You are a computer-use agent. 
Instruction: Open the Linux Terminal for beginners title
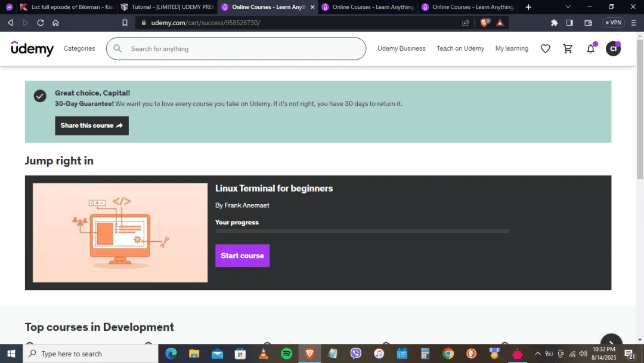coord(274,188)
